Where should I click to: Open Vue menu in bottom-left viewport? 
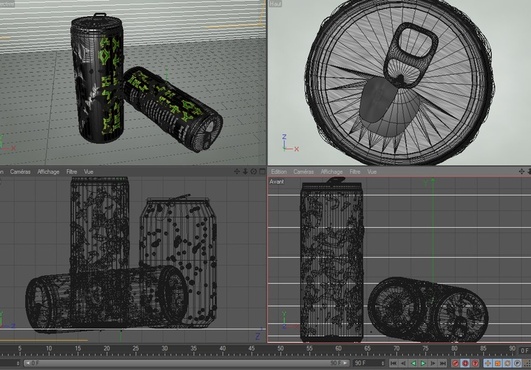coord(88,172)
